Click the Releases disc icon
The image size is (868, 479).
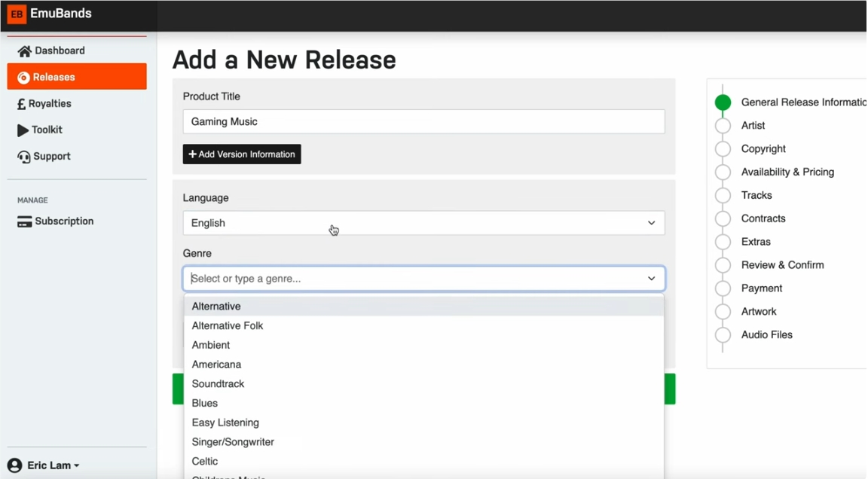[23, 78]
